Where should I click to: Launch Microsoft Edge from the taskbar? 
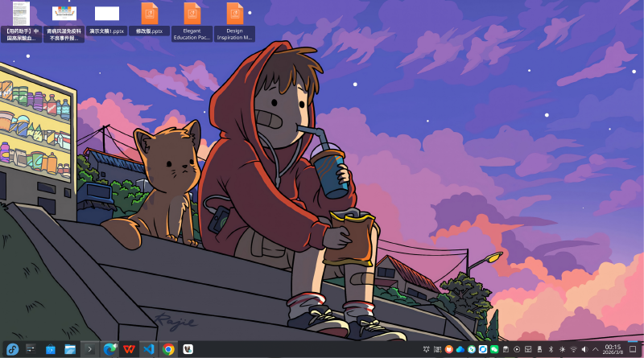109,349
